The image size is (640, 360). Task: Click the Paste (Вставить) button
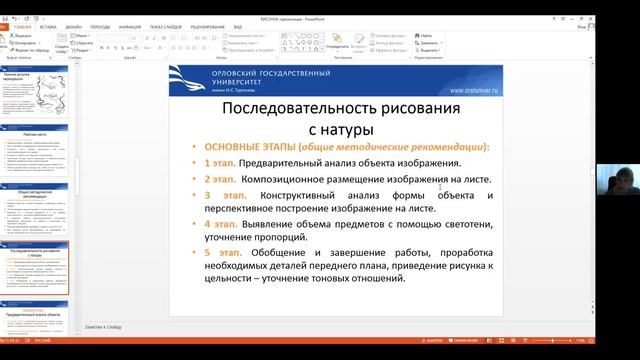pyautogui.click(x=2, y=41)
